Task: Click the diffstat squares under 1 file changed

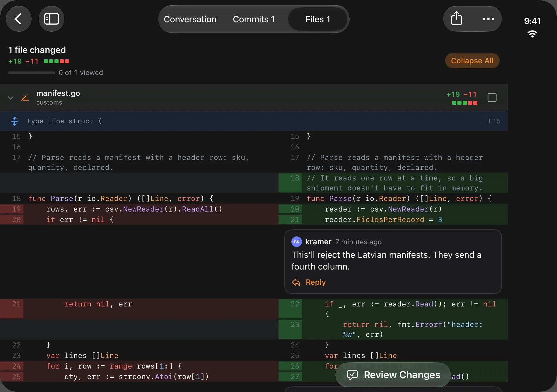Action: click(x=57, y=61)
